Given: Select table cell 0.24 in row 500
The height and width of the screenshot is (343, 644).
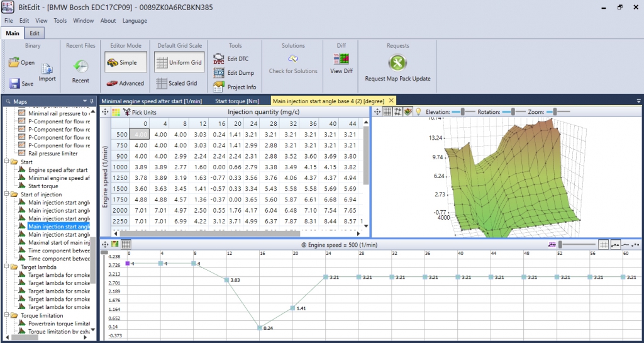Looking at the screenshot, I should pos(221,134).
